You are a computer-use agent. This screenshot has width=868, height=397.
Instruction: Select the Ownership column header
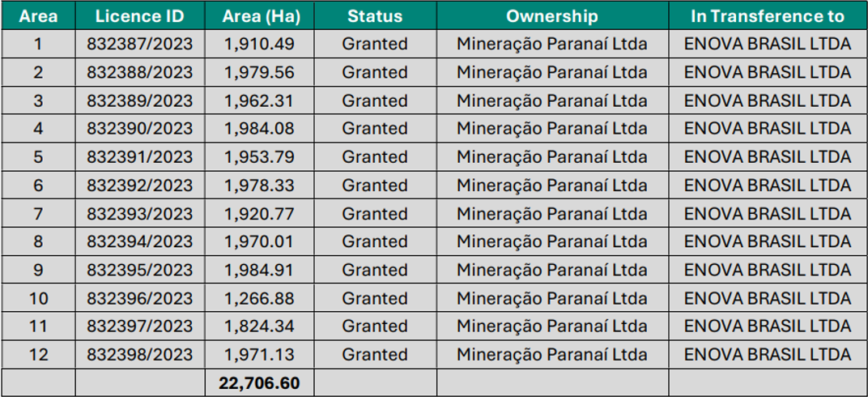[x=552, y=16]
